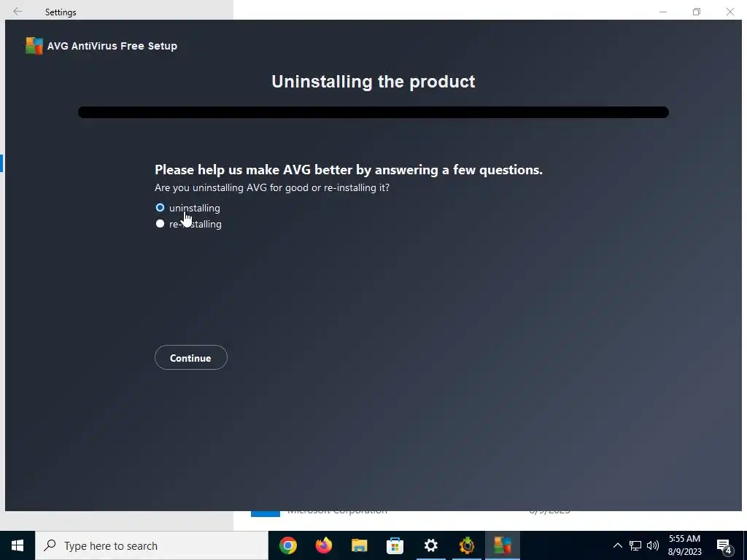Screen dimensions: 747x560
Task: Click the Settings window title text
Action: click(61, 12)
